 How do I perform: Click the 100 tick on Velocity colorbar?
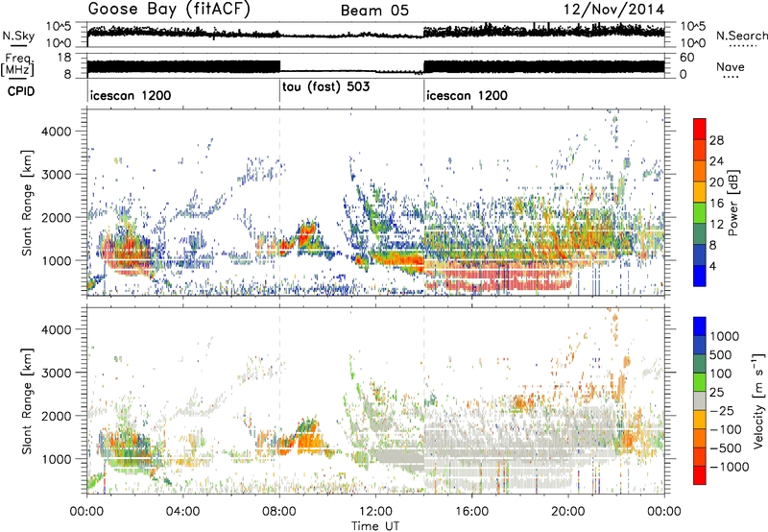coord(721,374)
